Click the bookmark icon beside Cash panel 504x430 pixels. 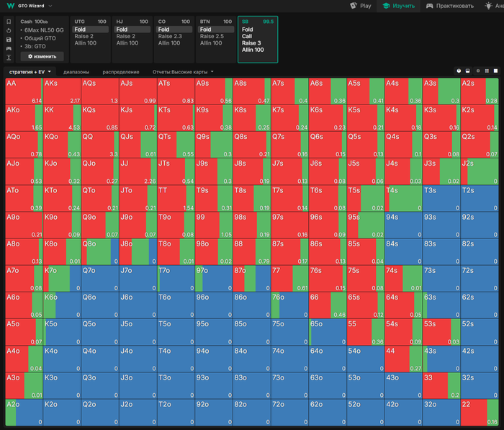coord(9,22)
